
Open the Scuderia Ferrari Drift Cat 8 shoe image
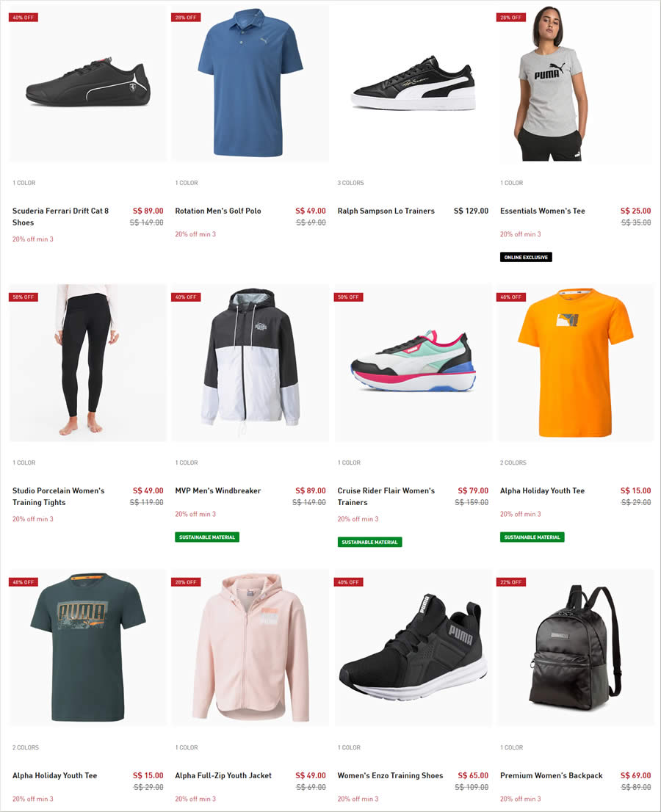coord(87,84)
